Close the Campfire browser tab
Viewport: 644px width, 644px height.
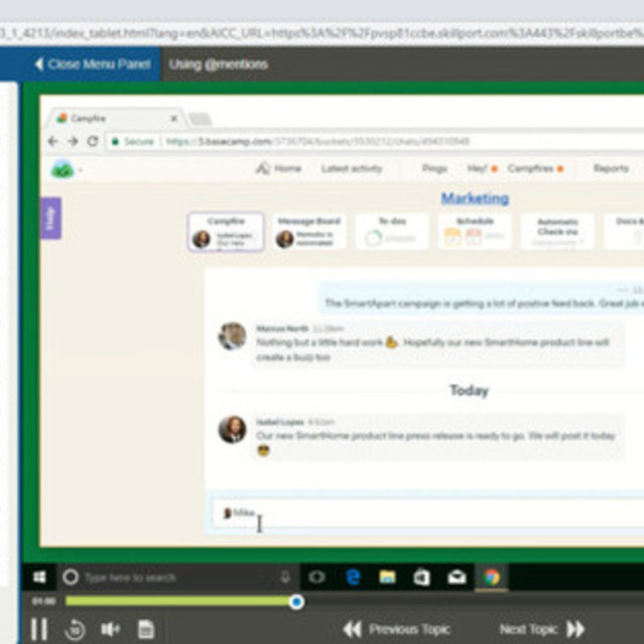pos(174,118)
